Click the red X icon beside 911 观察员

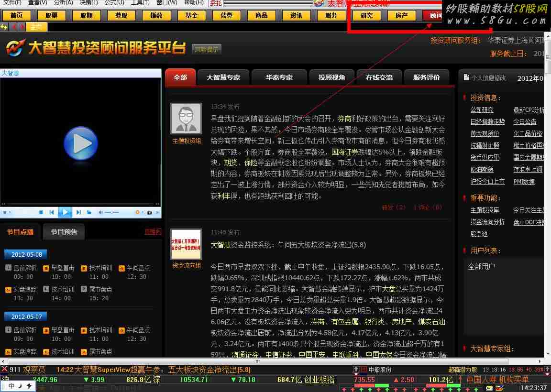(x=4, y=370)
